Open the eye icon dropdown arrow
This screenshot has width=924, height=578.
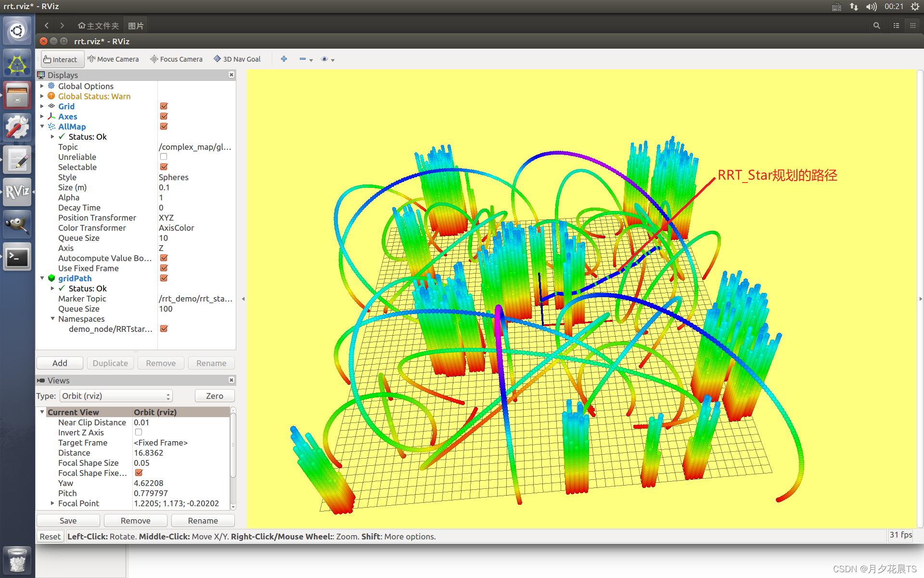(333, 60)
